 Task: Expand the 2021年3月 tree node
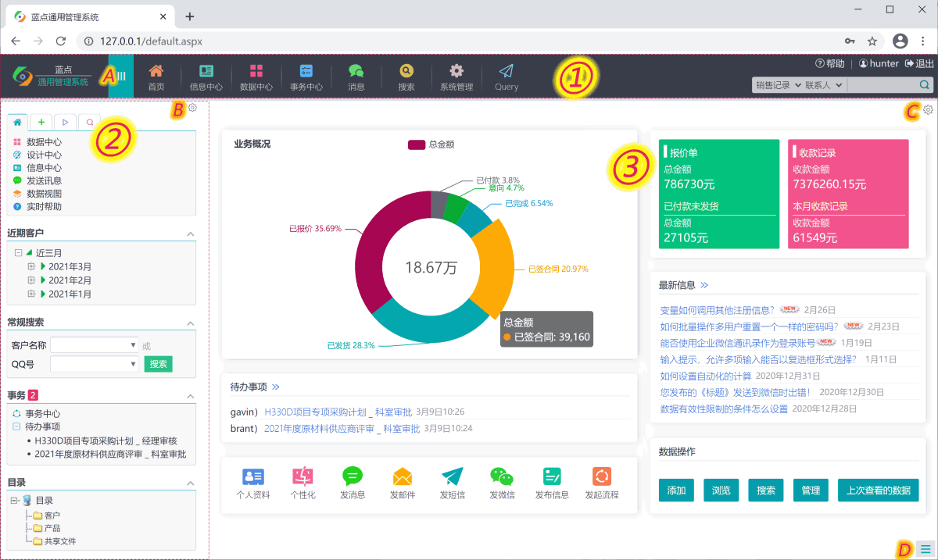(x=32, y=267)
